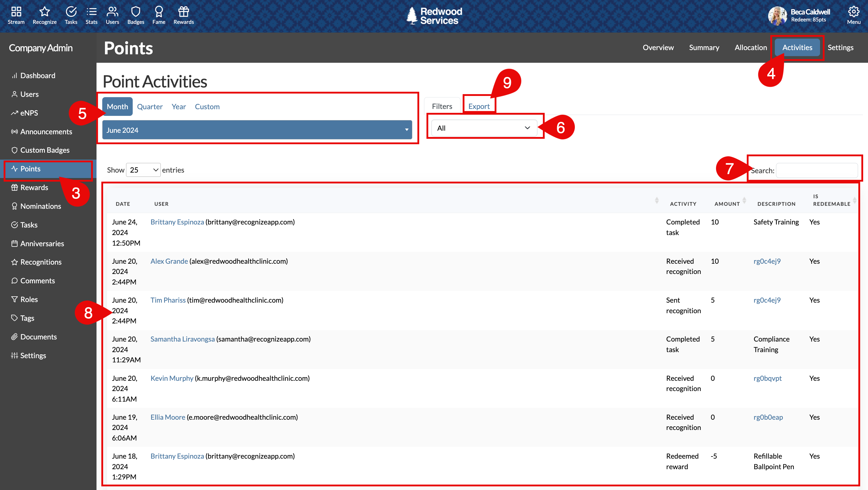Open Alex Grande user link

tap(169, 261)
